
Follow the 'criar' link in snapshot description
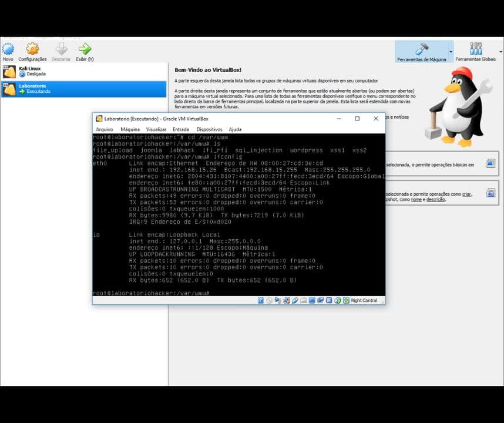(466, 194)
